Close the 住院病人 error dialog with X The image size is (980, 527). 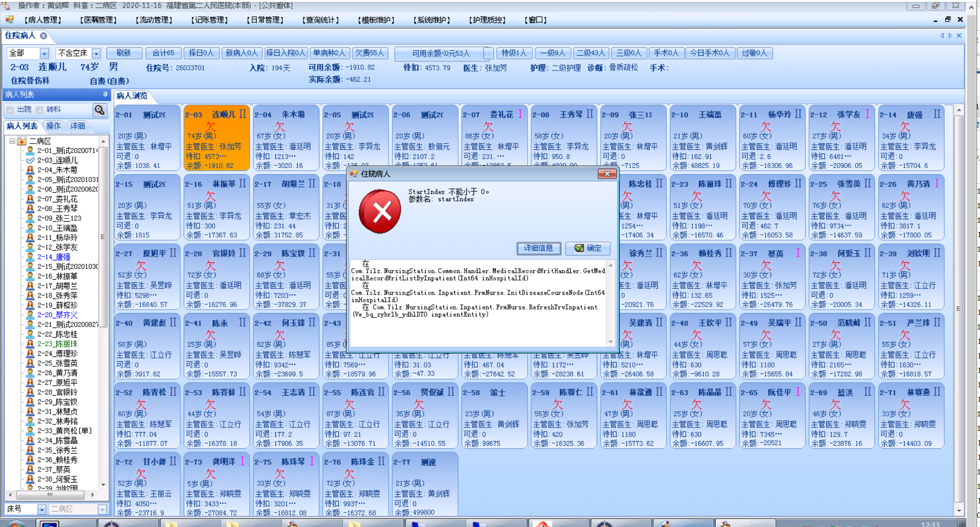point(607,174)
